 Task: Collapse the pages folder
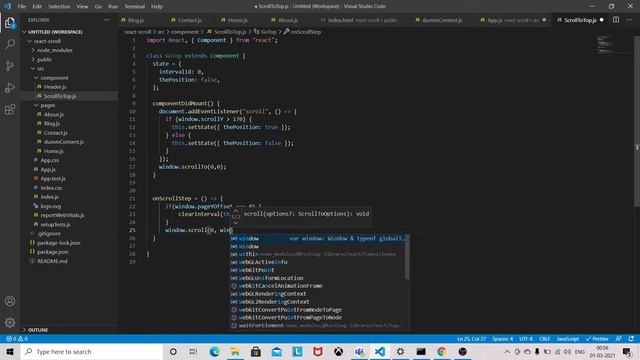pos(47,105)
